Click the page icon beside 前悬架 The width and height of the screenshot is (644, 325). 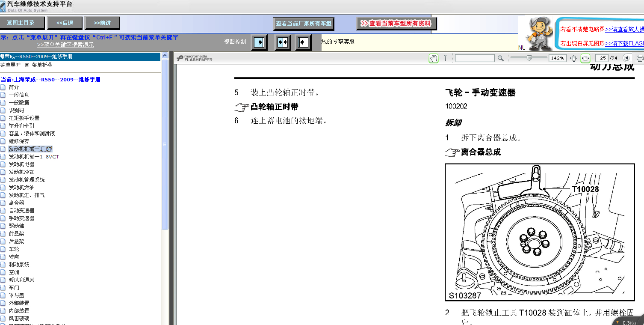coord(3,234)
